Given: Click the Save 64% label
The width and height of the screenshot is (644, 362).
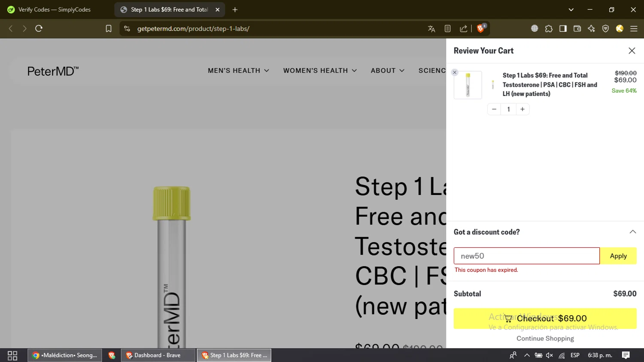Looking at the screenshot, I should click(624, 91).
